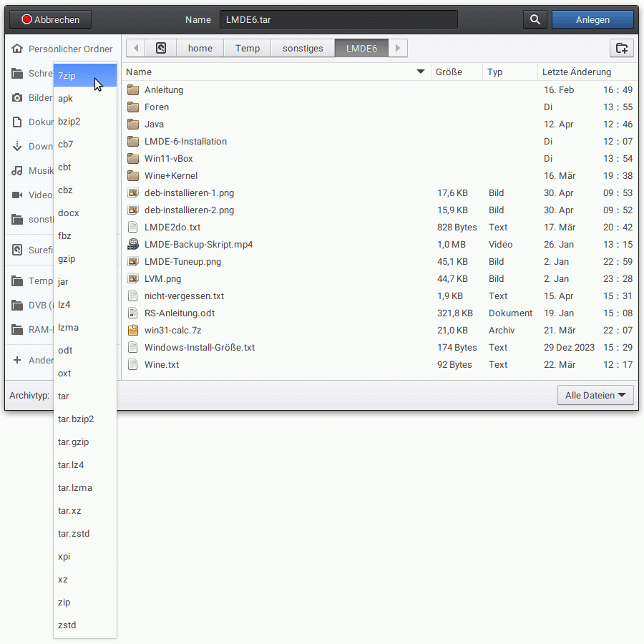Click the red Abbrechen stop icon

point(26,19)
